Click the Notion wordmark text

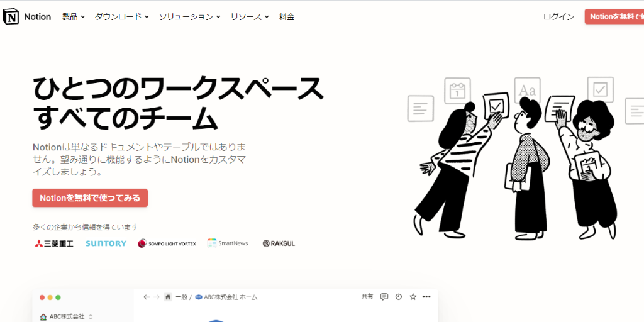click(37, 17)
